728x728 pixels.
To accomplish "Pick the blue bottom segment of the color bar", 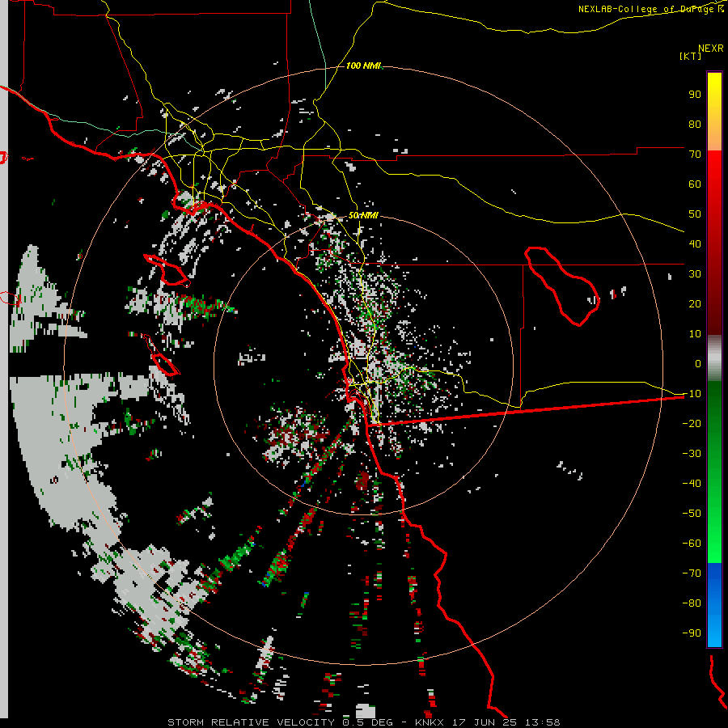I will [714, 604].
